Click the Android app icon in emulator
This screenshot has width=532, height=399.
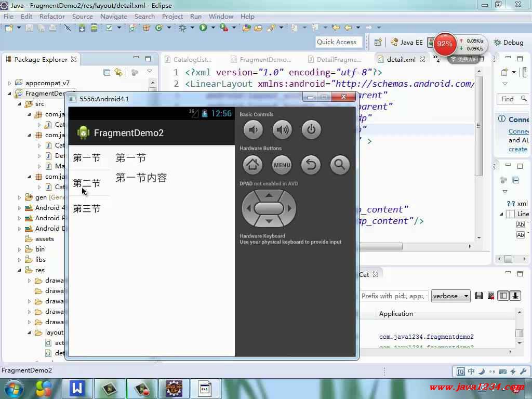[83, 132]
